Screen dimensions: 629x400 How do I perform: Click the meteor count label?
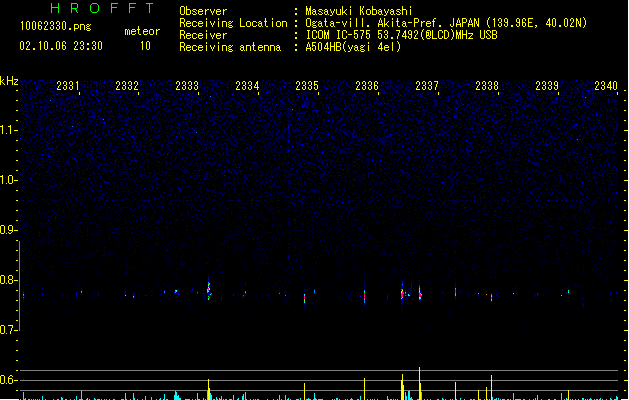[142, 31]
